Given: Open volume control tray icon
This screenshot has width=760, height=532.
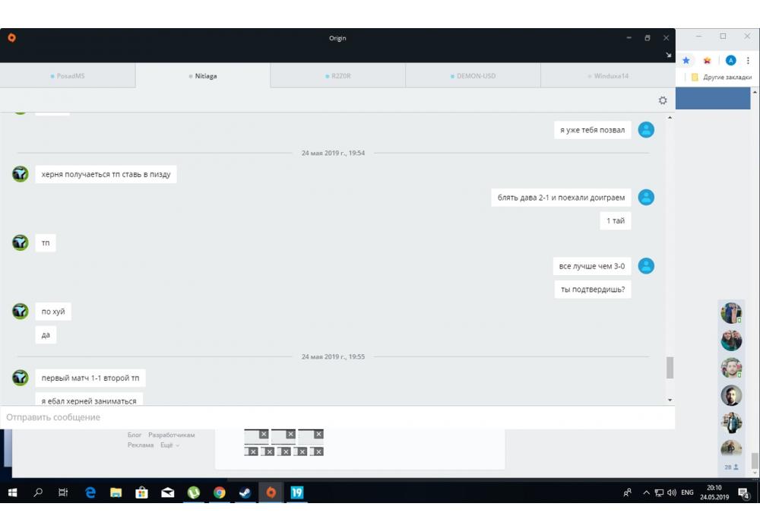Looking at the screenshot, I should [x=672, y=492].
